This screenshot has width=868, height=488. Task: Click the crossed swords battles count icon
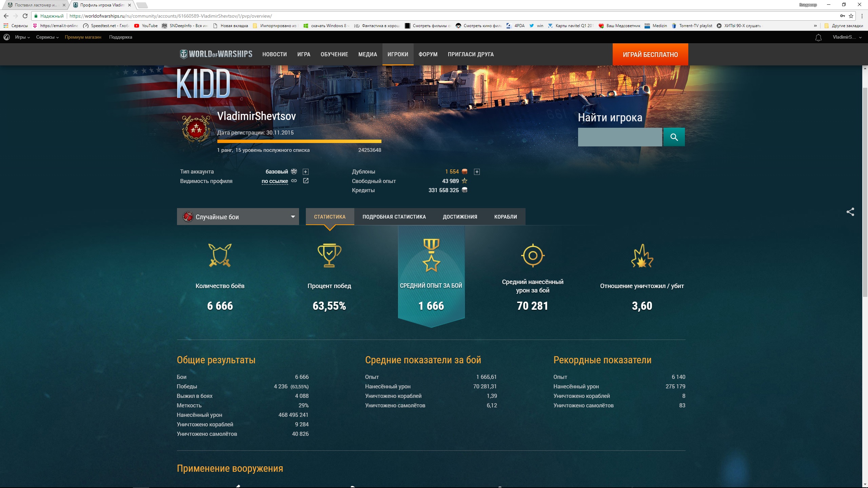(220, 256)
